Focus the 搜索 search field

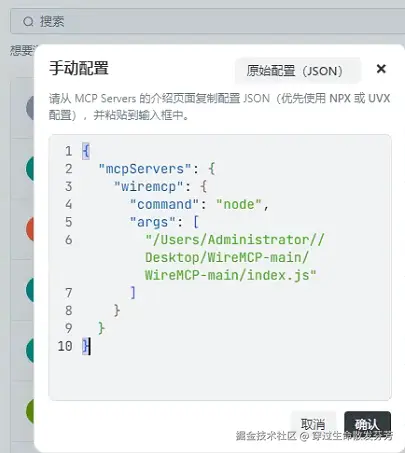coord(207,21)
